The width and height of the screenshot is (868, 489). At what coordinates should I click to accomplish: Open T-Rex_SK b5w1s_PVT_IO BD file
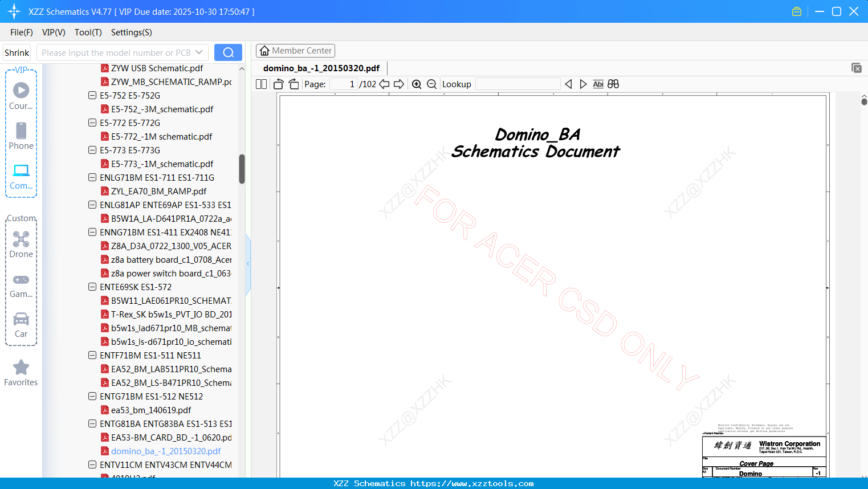pyautogui.click(x=171, y=314)
